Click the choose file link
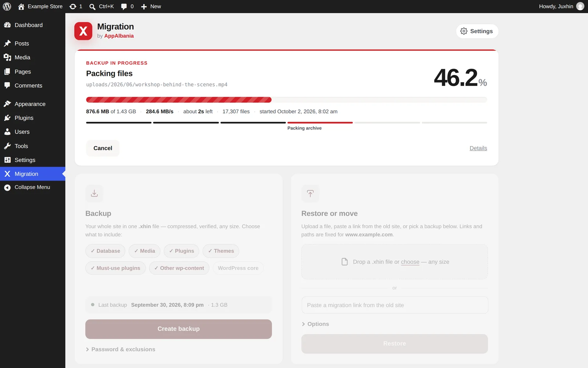588x368 pixels. pos(410,262)
